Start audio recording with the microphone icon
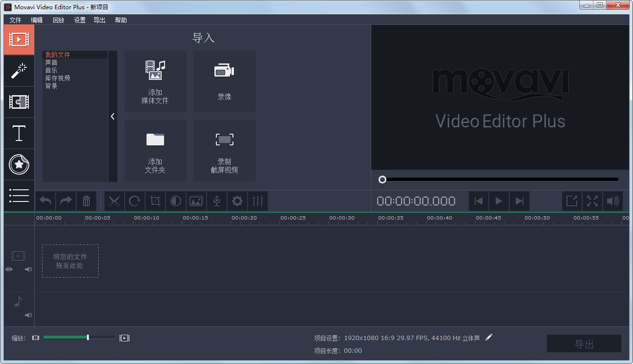The height and width of the screenshot is (364, 633). (x=216, y=201)
